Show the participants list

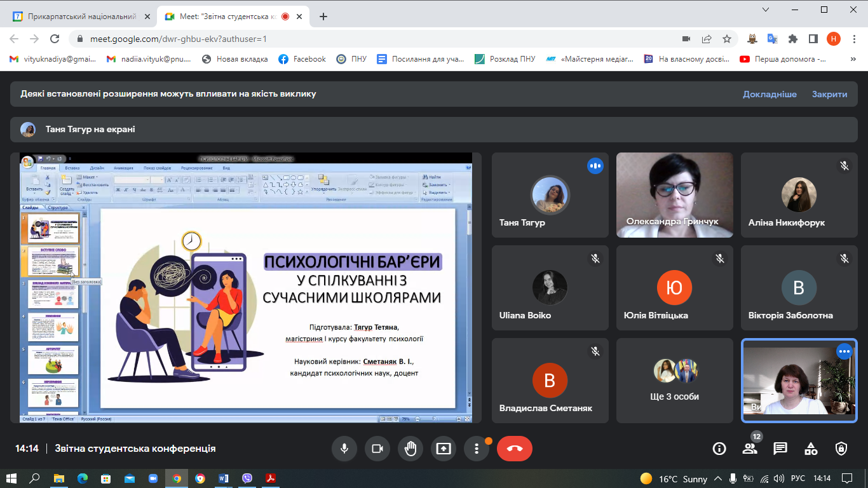click(750, 449)
